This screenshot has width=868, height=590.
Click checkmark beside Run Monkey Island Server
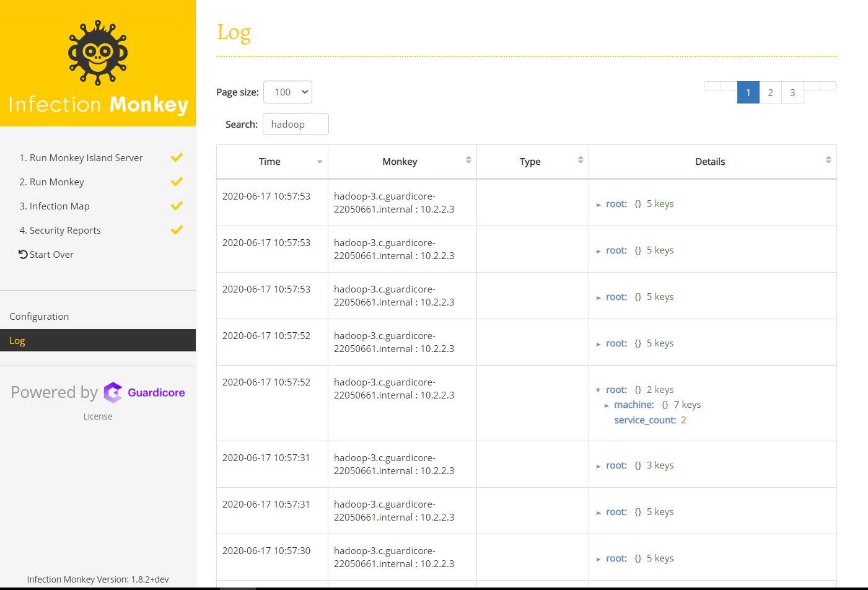click(177, 157)
